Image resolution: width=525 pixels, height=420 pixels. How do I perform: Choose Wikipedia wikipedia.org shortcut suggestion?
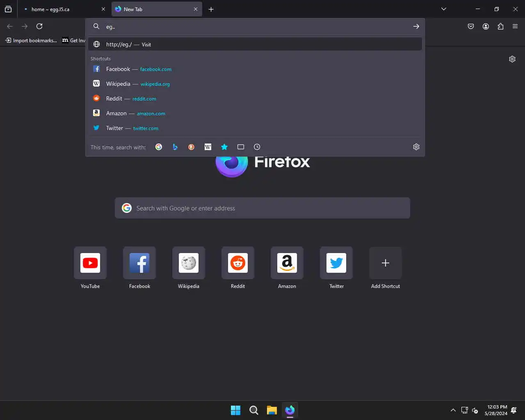255,84
